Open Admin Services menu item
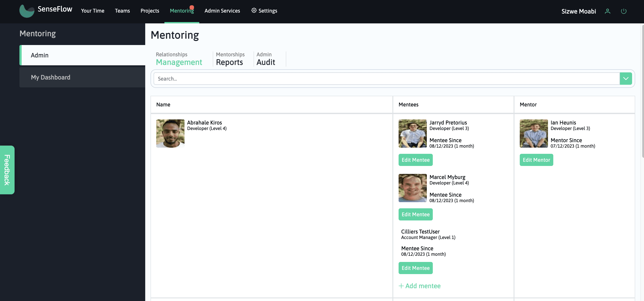 tap(222, 11)
